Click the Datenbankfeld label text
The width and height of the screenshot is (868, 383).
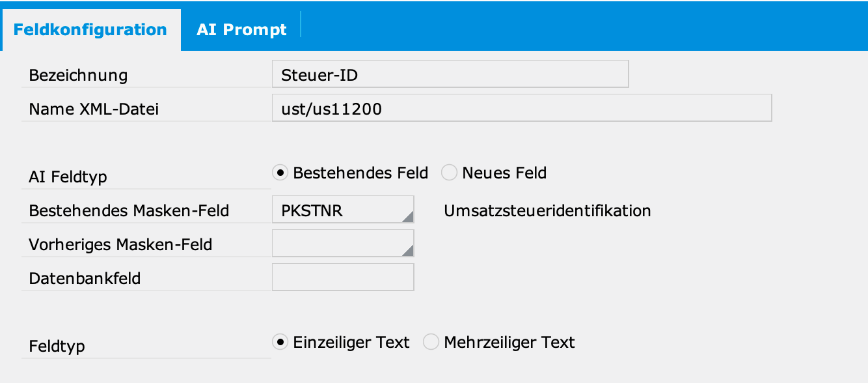[x=85, y=279]
